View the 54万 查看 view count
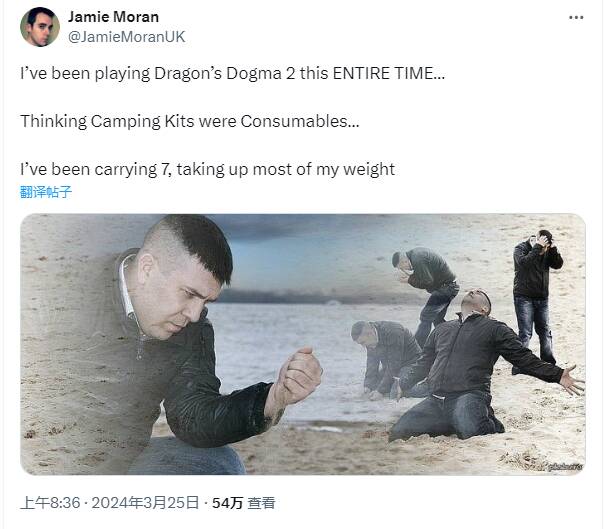Viewport: 604px width, 529px height. pyautogui.click(x=243, y=503)
